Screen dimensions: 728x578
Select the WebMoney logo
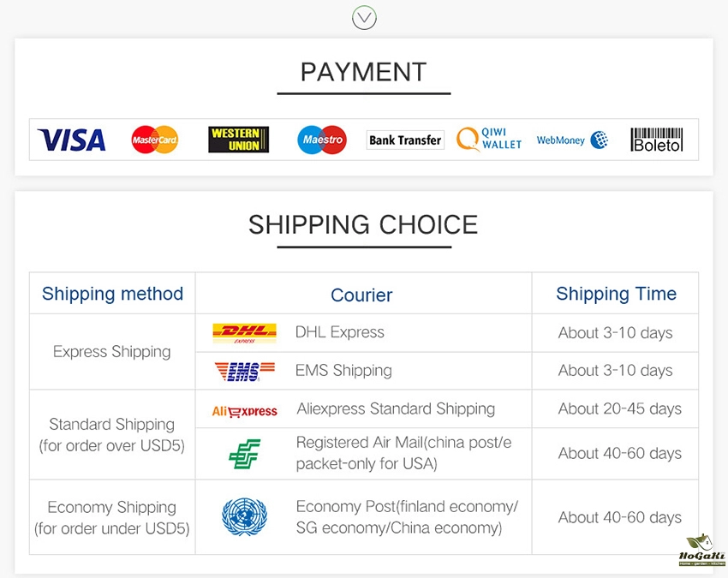coord(571,140)
